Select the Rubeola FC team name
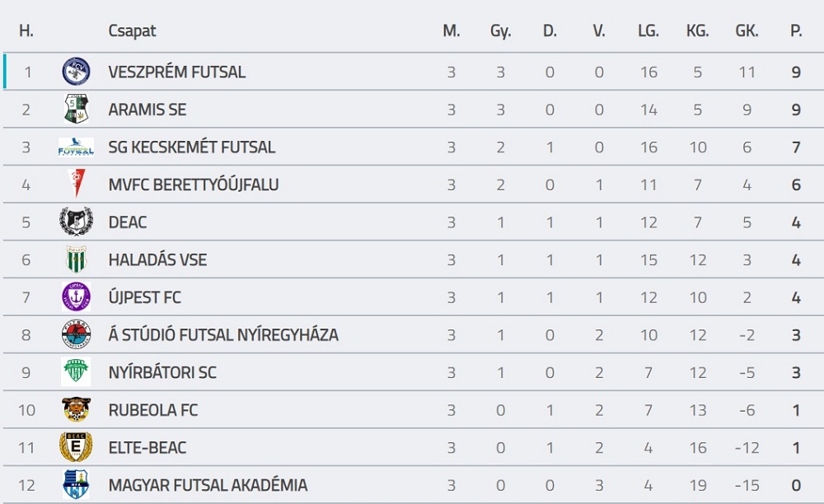This screenshot has height=504, width=824. coord(153,410)
